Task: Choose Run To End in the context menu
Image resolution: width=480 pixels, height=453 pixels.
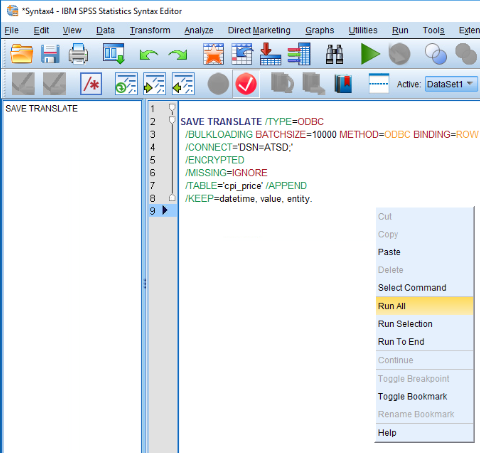Action: click(401, 342)
